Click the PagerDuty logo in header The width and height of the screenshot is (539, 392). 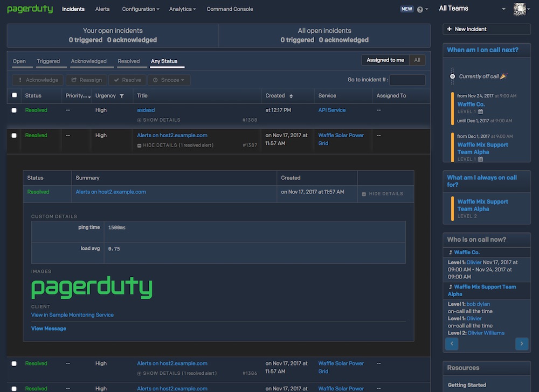(30, 9)
